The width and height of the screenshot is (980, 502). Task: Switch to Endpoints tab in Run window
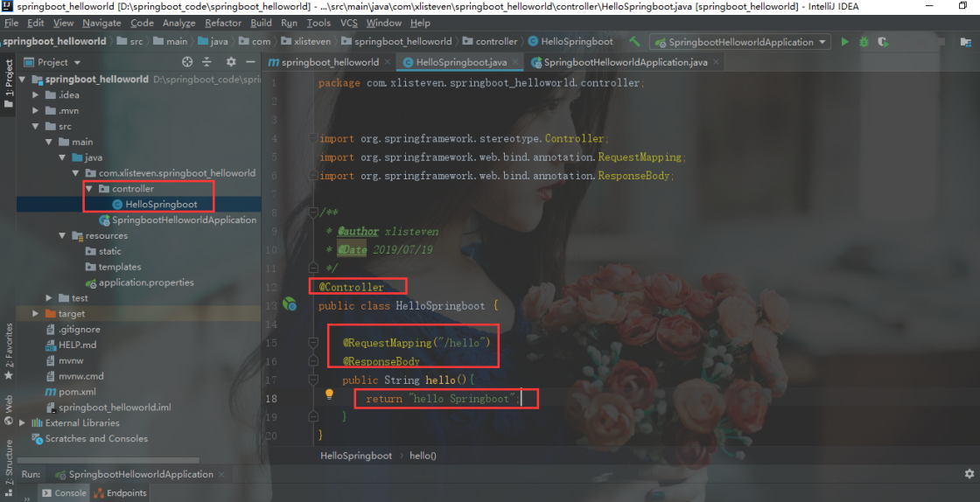coord(120,492)
